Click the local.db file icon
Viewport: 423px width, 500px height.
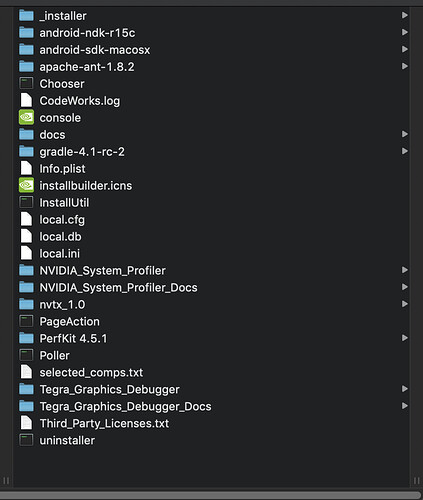pyautogui.click(x=26, y=236)
